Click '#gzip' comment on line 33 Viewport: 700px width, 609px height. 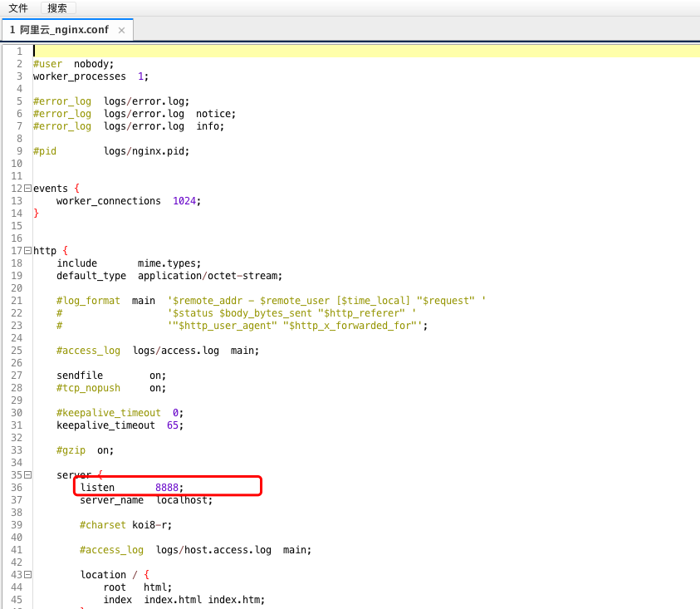tap(71, 450)
